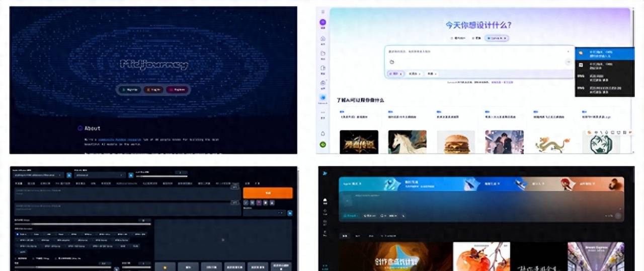
Task: Select the first sampler radio button in Stable Diffusion
Action: click(18, 234)
